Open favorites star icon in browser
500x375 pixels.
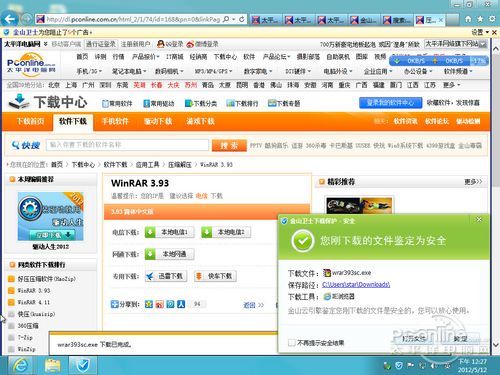(x=480, y=19)
